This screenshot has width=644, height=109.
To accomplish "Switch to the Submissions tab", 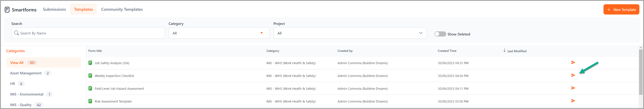I will point(54,9).
